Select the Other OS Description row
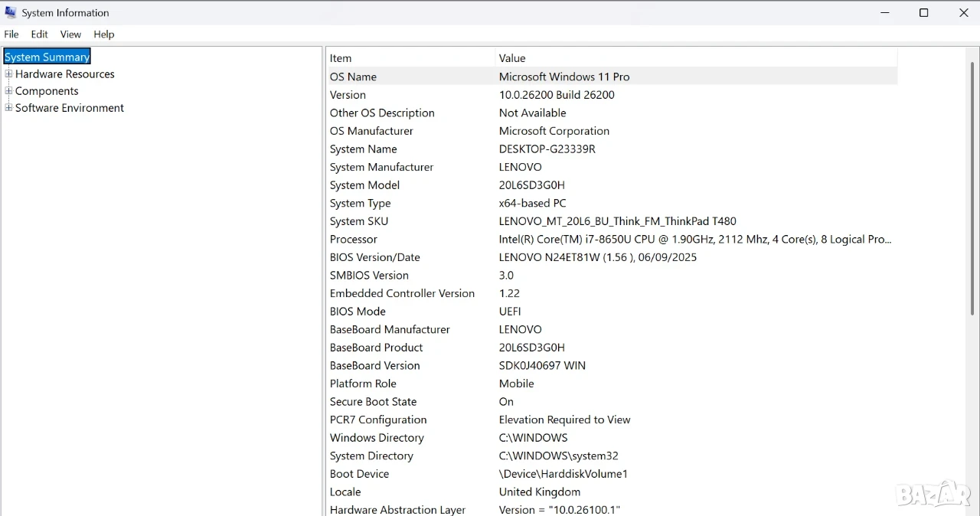The image size is (980, 516). coord(612,113)
